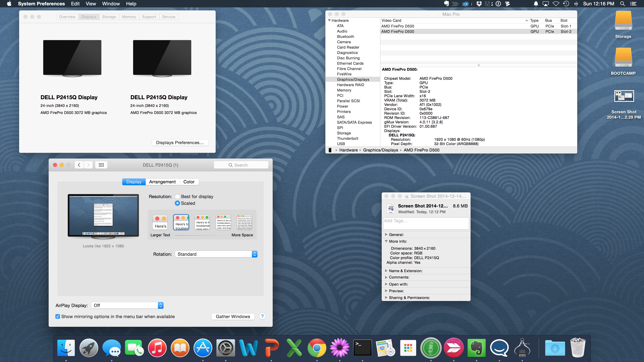Choose the More Space scaling thumbnail
644x362 pixels.
click(x=245, y=222)
